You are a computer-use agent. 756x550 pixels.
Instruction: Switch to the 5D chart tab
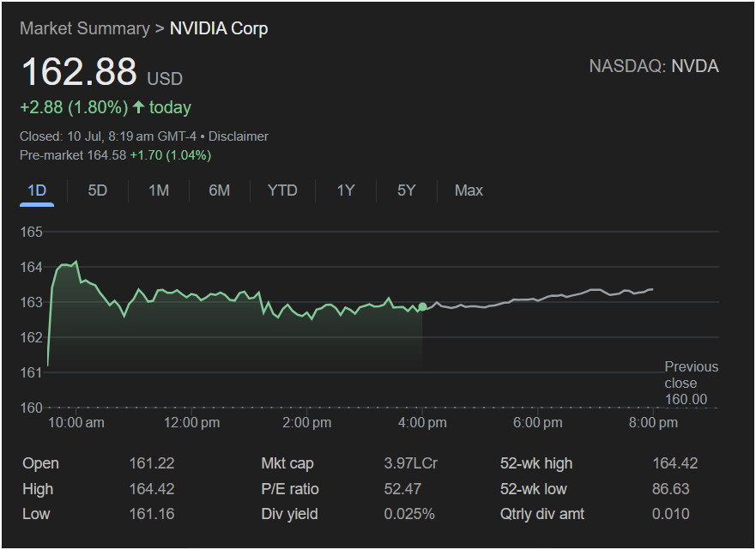(97, 190)
